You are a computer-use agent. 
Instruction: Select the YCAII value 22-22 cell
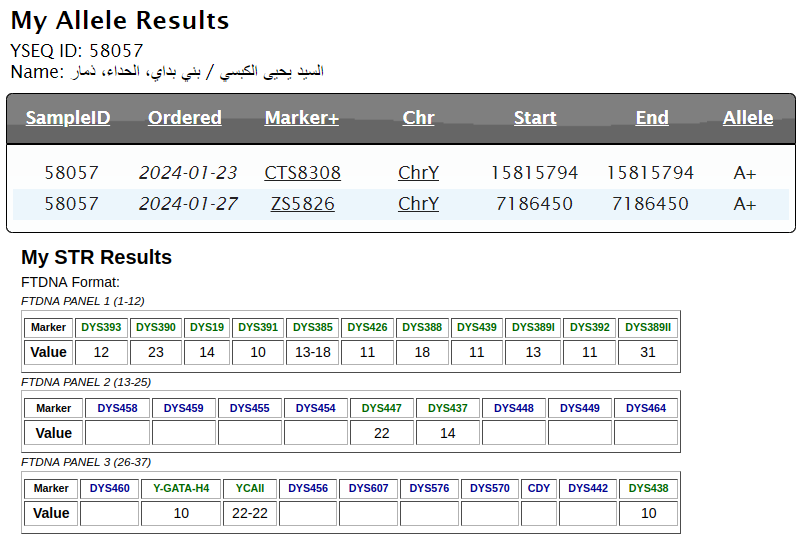tap(249, 513)
